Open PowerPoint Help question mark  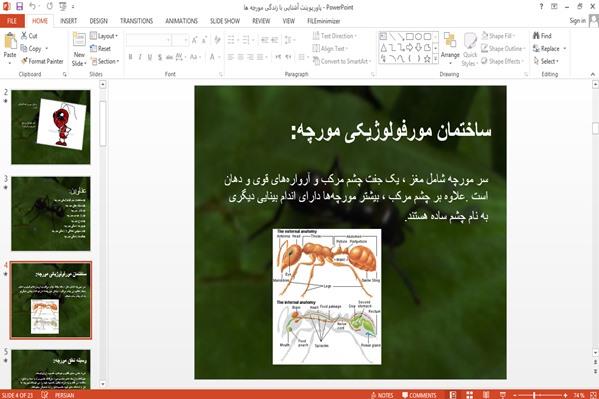(x=541, y=6)
